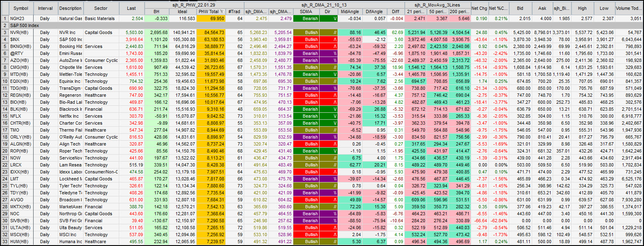Click the AZO(HB) symbol cell

pos(21,60)
